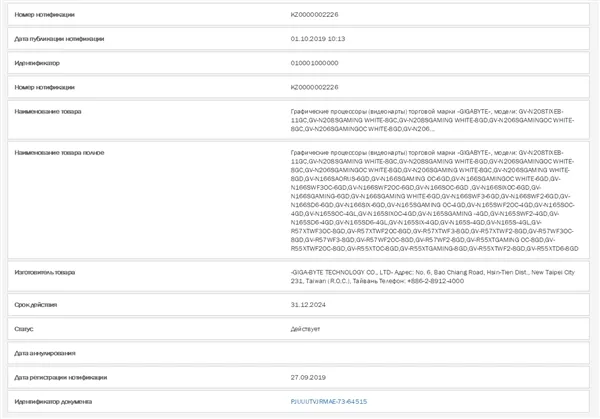The image size is (600, 419).
Task: Click the first 'Номер нотификации' row label
Action: pos(44,15)
